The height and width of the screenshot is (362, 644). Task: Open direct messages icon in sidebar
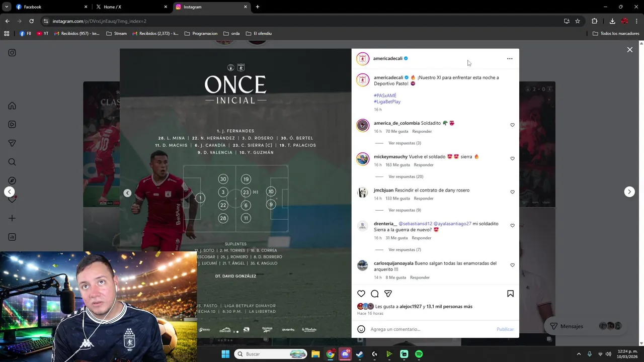click(12, 143)
